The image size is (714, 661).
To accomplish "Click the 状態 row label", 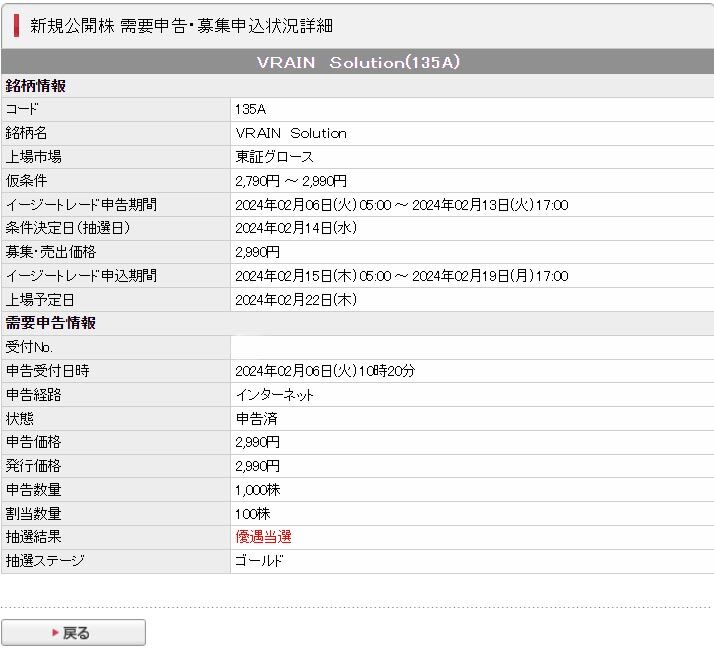I will (x=20, y=418).
